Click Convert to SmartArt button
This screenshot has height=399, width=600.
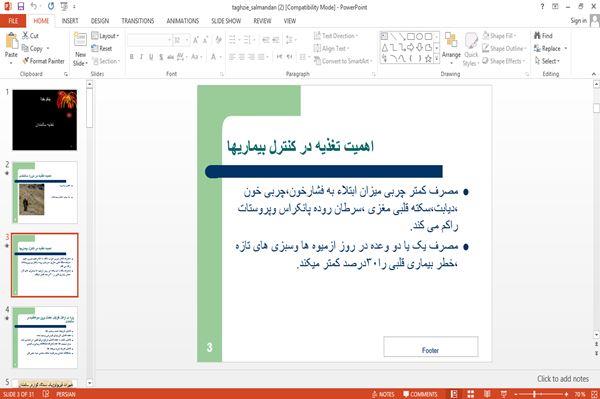[342, 61]
